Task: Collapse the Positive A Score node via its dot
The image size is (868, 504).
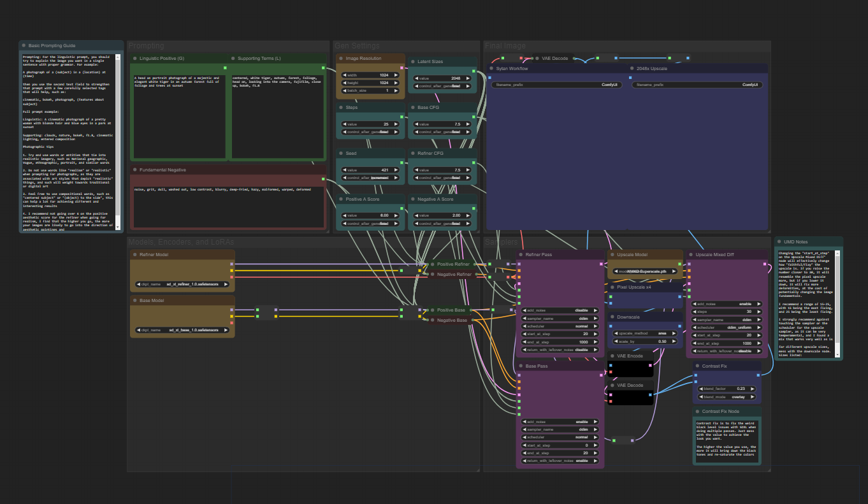Action: point(341,199)
